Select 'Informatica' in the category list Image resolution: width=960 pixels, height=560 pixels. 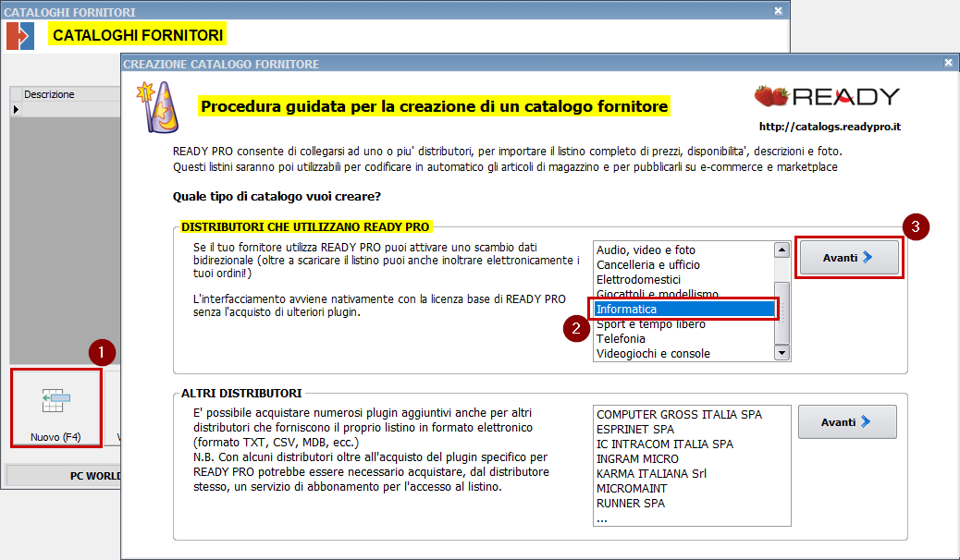pyautogui.click(x=683, y=309)
